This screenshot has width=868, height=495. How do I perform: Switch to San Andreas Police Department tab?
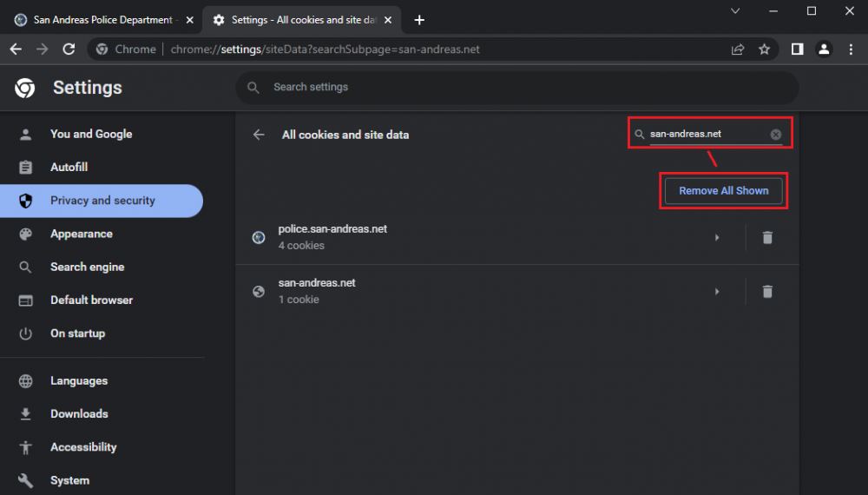[102, 20]
